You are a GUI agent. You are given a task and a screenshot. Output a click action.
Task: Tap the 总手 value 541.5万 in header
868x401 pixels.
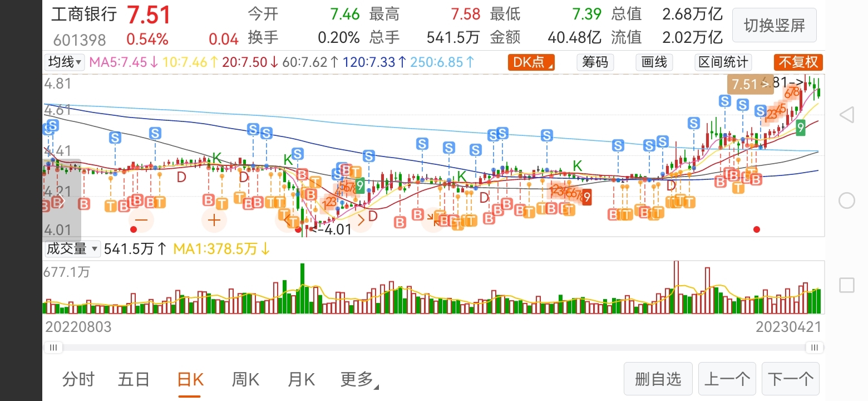[453, 38]
